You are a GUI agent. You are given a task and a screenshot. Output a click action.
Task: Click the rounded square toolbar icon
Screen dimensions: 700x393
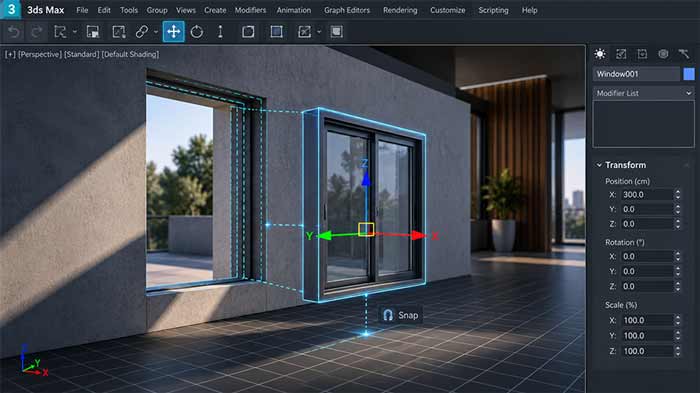coord(248,32)
